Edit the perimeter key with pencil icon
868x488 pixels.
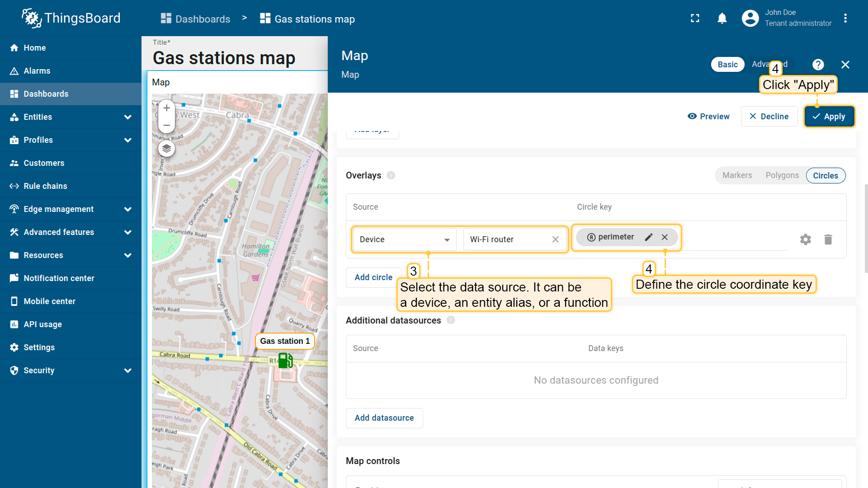pyautogui.click(x=649, y=237)
